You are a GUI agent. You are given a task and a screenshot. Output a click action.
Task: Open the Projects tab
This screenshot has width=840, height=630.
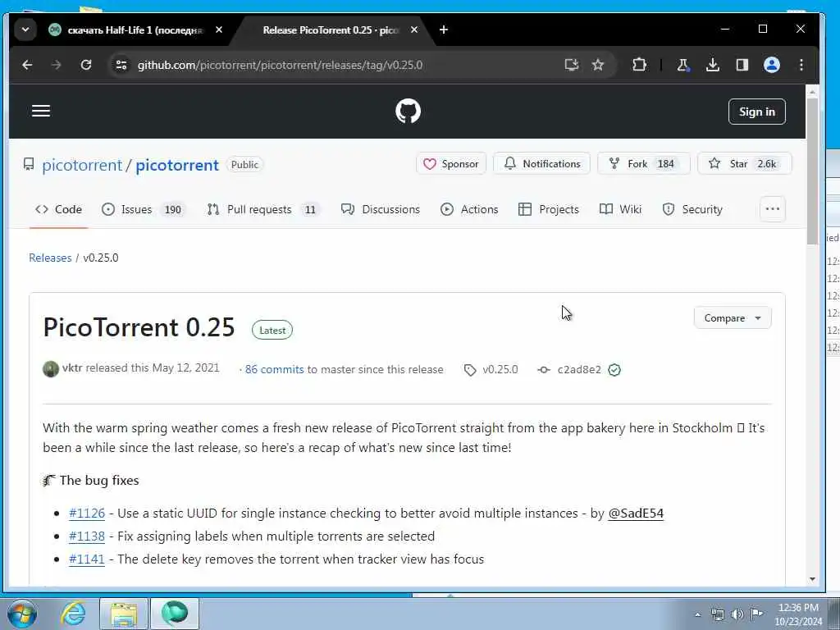pos(549,209)
